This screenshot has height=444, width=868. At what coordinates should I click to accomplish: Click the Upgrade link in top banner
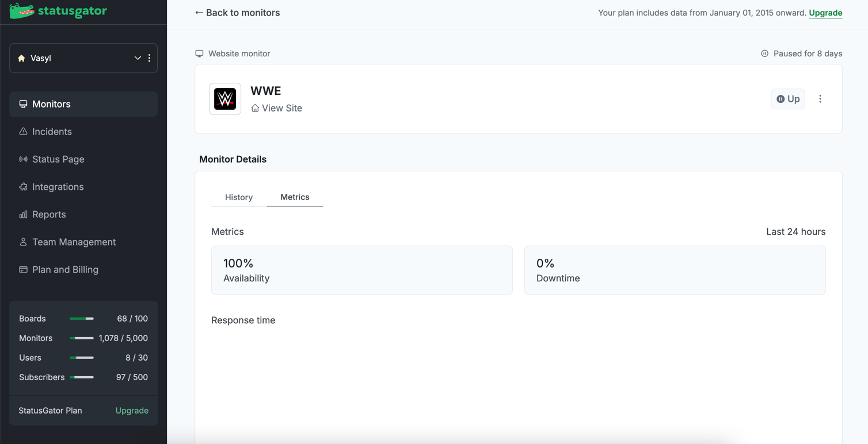coord(825,13)
